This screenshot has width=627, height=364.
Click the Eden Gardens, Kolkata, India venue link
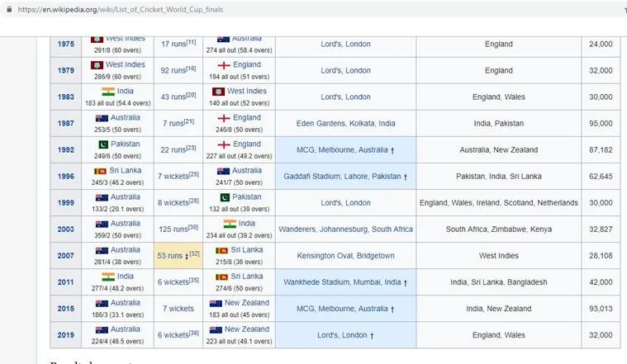(x=345, y=124)
